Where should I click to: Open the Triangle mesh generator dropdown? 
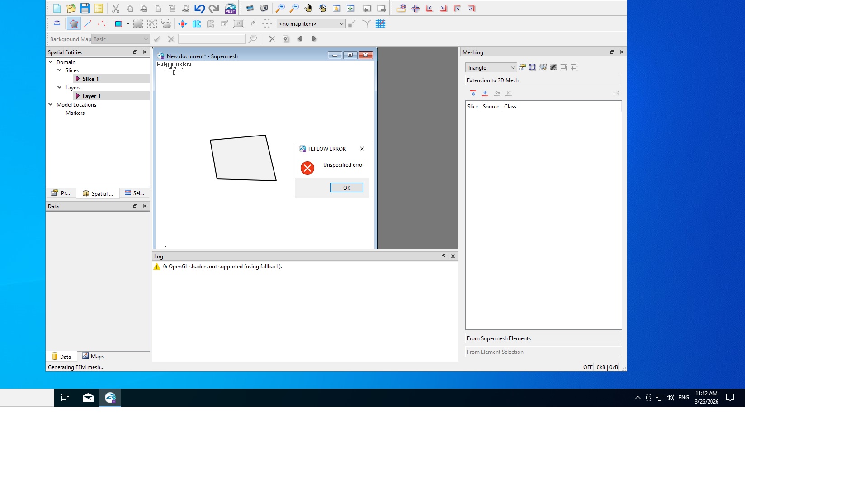click(491, 67)
